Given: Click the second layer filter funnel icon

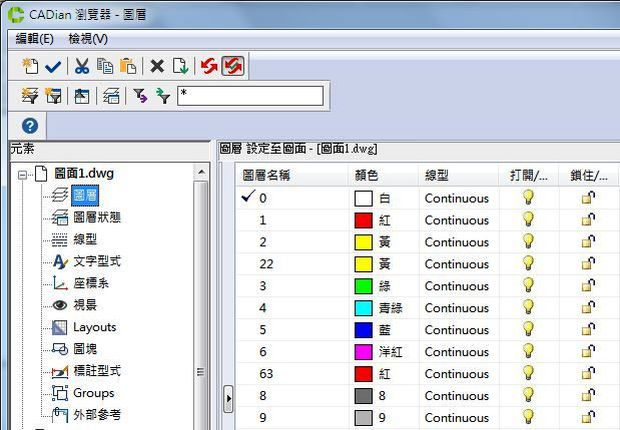Looking at the screenshot, I should [53, 96].
